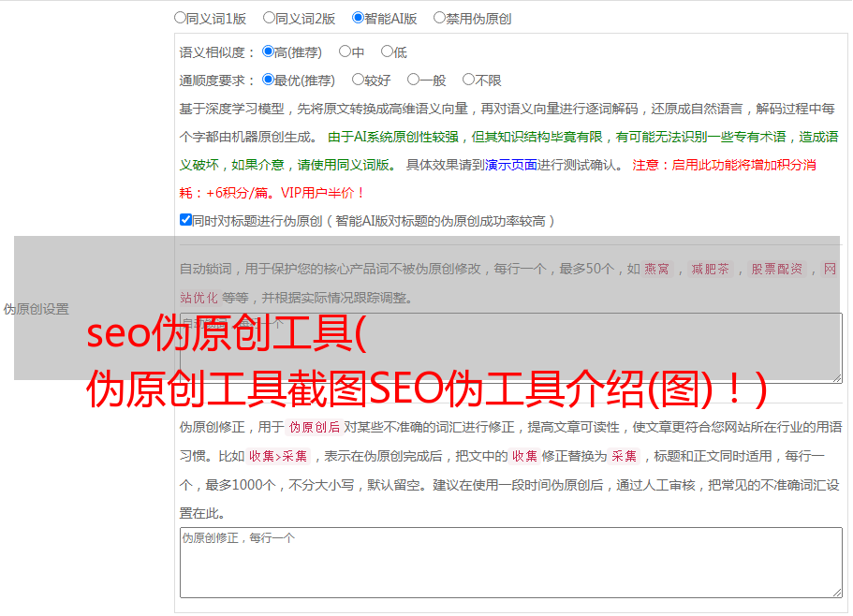Image resolution: width=853 pixels, height=616 pixels.
Task: Toggle 同时对标题进行伪原创 checkbox
Action: (185, 220)
